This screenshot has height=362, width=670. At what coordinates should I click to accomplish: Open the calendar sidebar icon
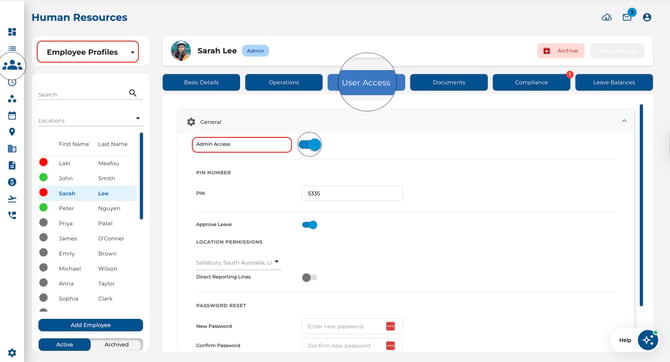pyautogui.click(x=12, y=115)
